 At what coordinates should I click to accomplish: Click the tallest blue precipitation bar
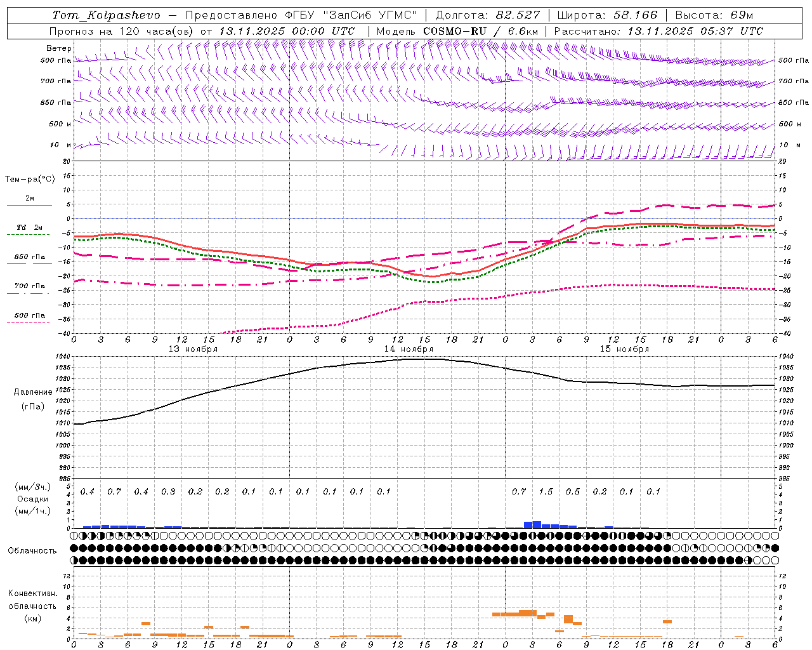coord(537,524)
